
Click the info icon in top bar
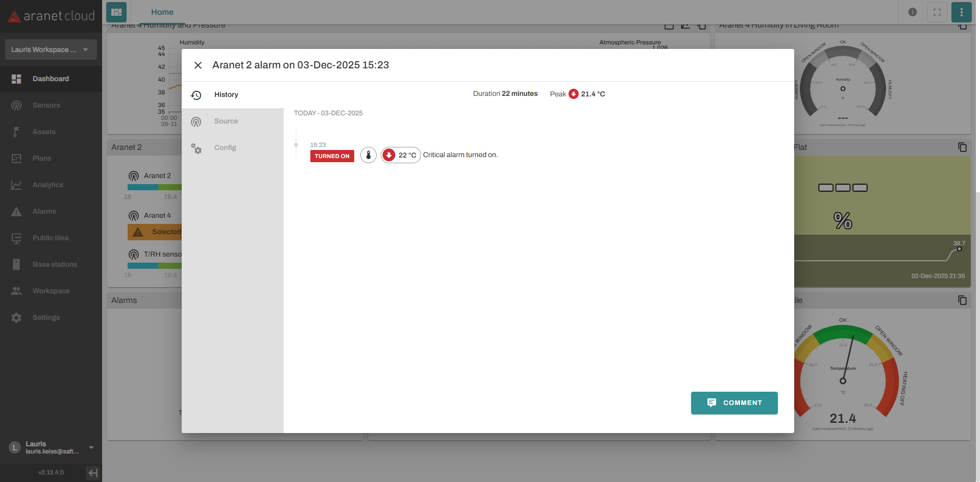tap(912, 12)
